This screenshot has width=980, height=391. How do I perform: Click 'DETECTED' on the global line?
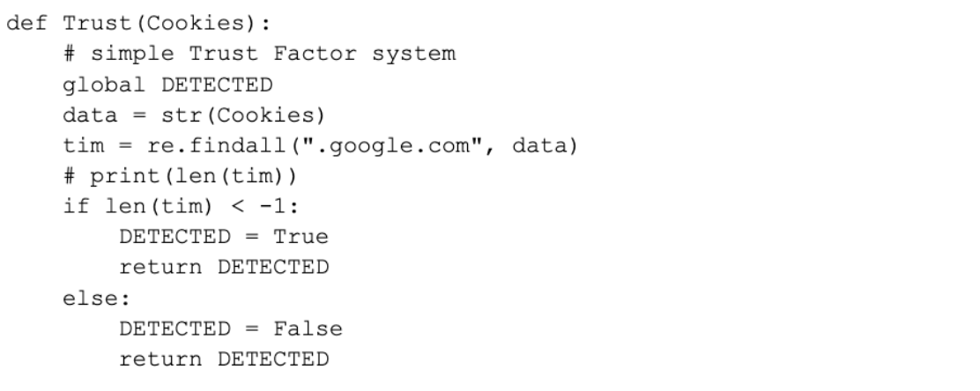(x=186, y=85)
